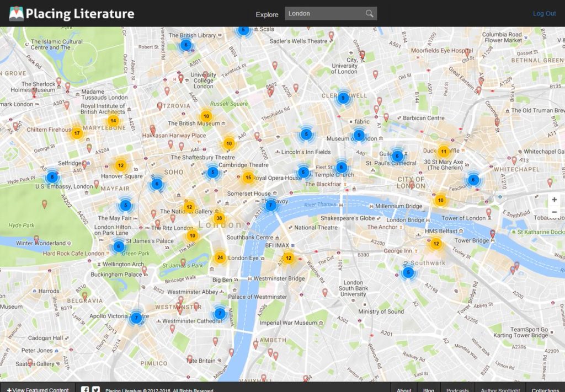The image size is (565, 392).
Task: Open the Facebook page icon
Action: click(x=86, y=389)
